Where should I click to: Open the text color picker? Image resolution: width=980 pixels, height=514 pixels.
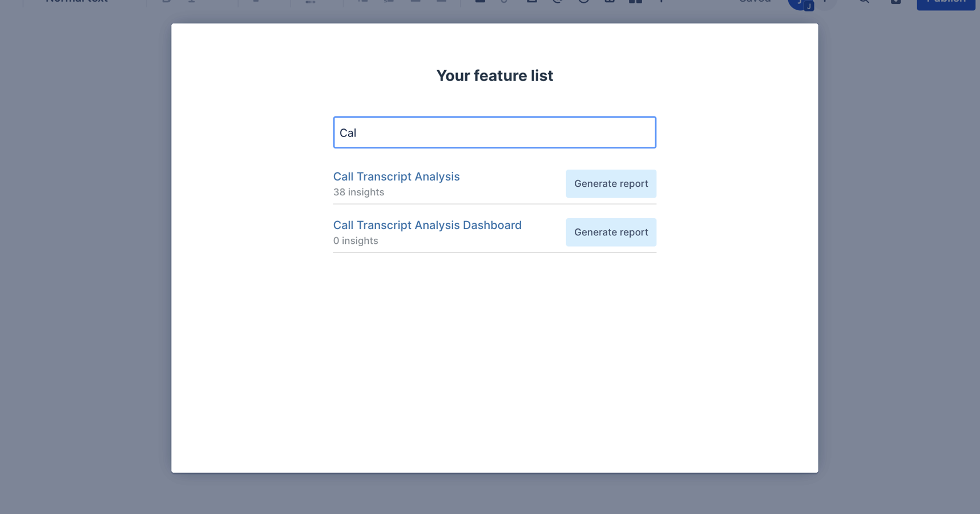256,2
